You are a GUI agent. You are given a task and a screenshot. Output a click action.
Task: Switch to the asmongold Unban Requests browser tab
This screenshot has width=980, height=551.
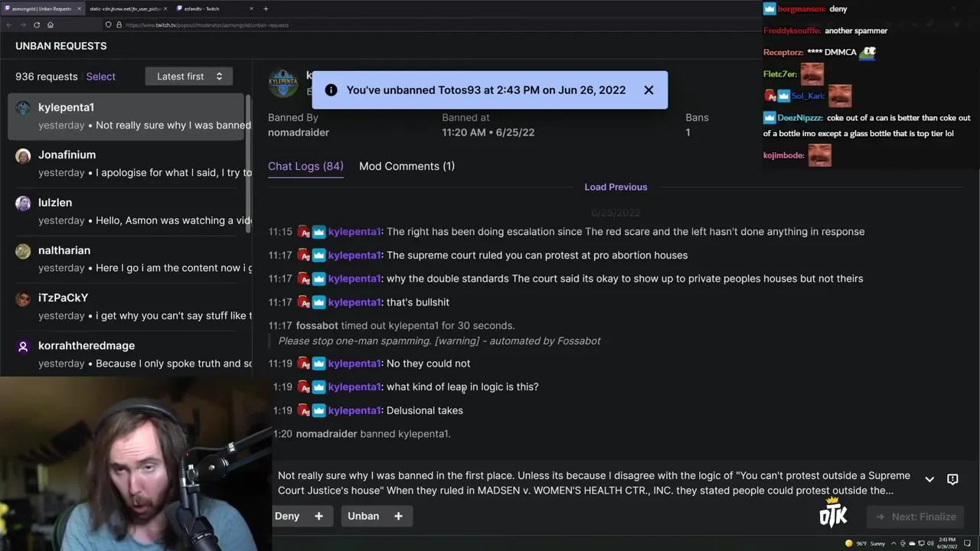pyautogui.click(x=42, y=8)
